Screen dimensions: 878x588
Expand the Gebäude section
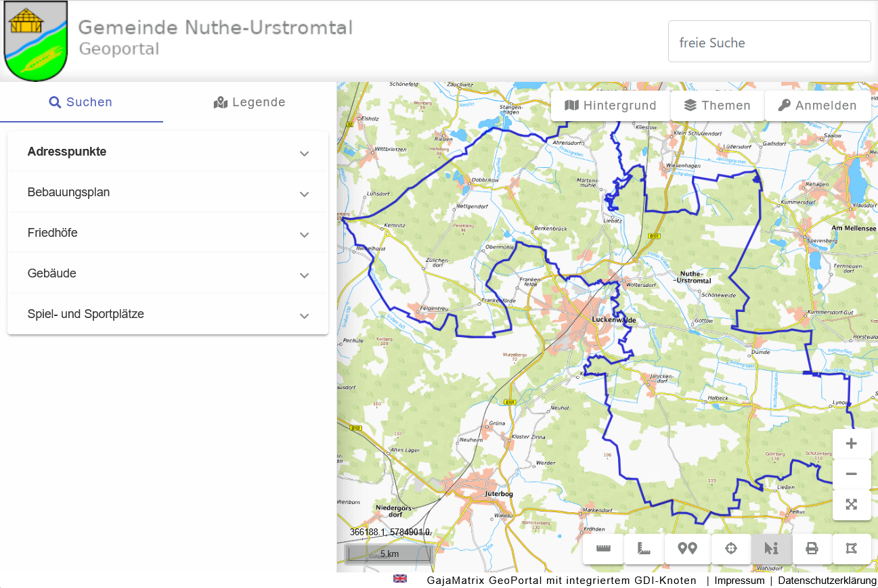coord(168,274)
